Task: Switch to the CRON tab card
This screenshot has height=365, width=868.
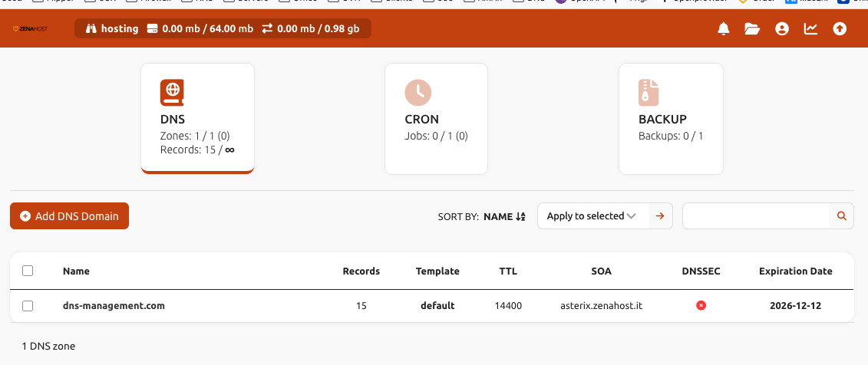Action: click(x=436, y=119)
